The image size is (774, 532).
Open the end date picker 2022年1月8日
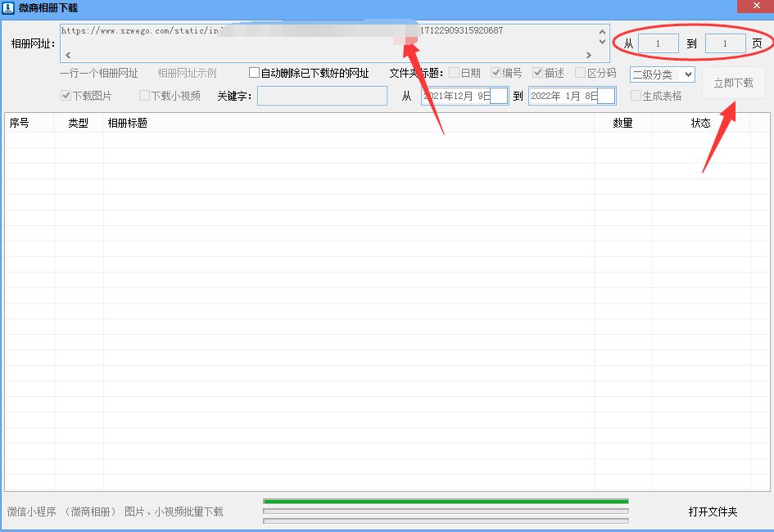pyautogui.click(x=573, y=96)
